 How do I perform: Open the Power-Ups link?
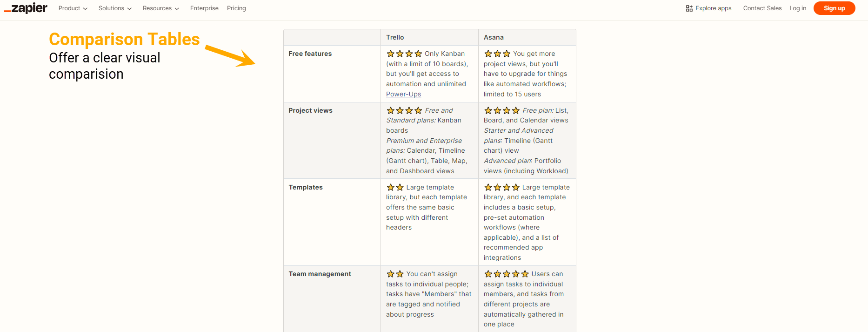(x=403, y=94)
